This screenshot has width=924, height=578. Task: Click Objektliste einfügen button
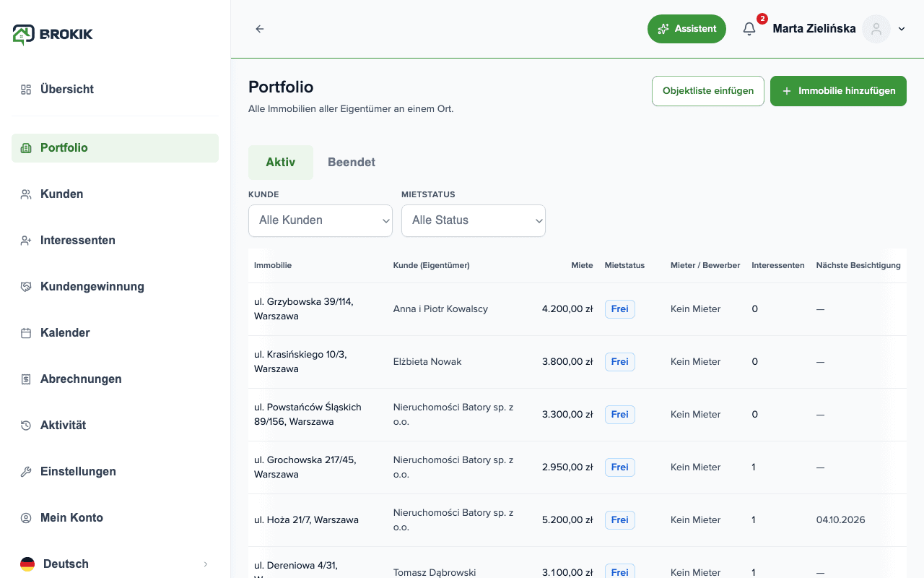point(708,91)
